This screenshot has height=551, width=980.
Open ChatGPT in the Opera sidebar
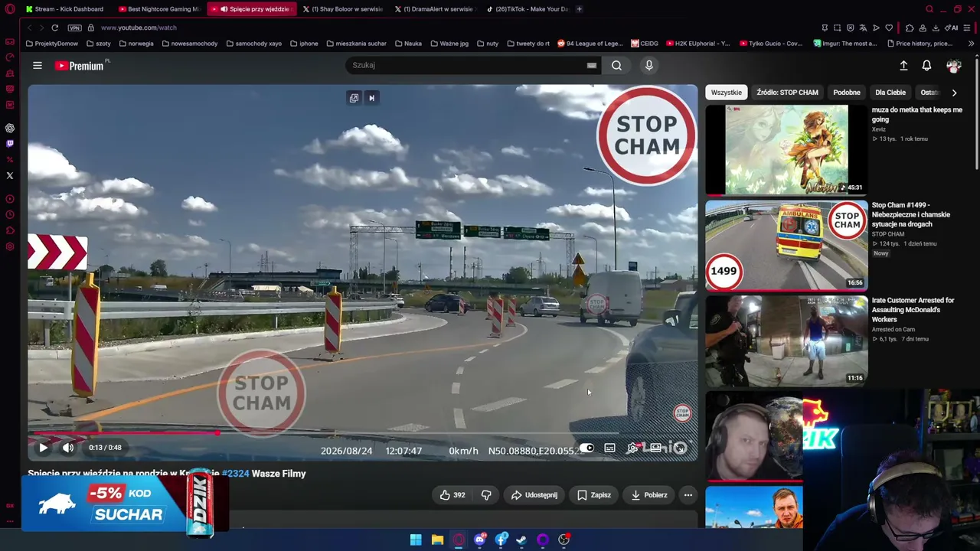(x=10, y=128)
